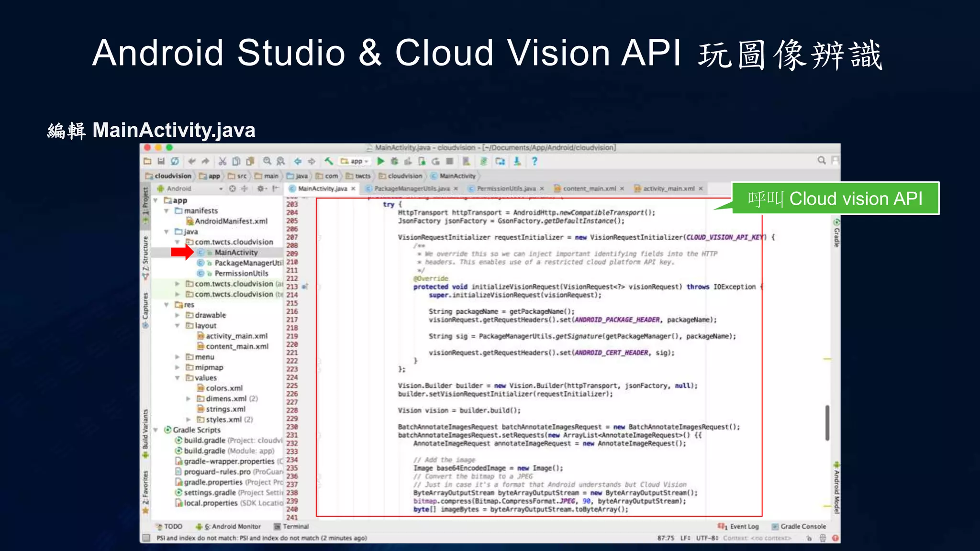Toggle the Gradle side panel
Viewport: 980px width, 551px height.
pyautogui.click(x=836, y=233)
